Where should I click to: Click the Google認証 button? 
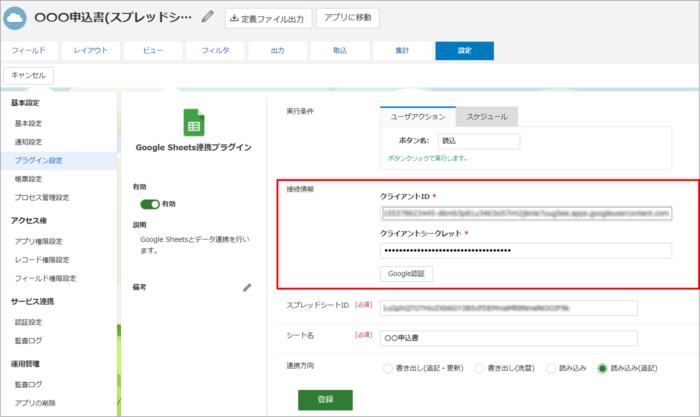(x=406, y=274)
